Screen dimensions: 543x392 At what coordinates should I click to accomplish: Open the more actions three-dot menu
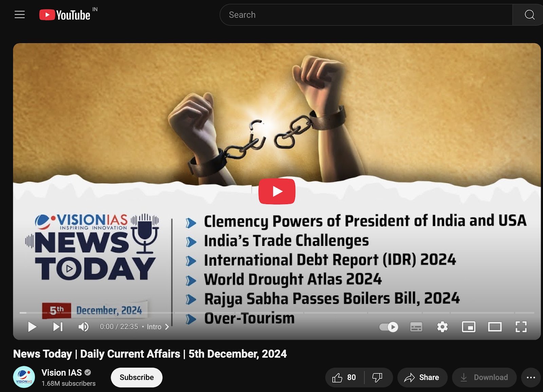531,377
